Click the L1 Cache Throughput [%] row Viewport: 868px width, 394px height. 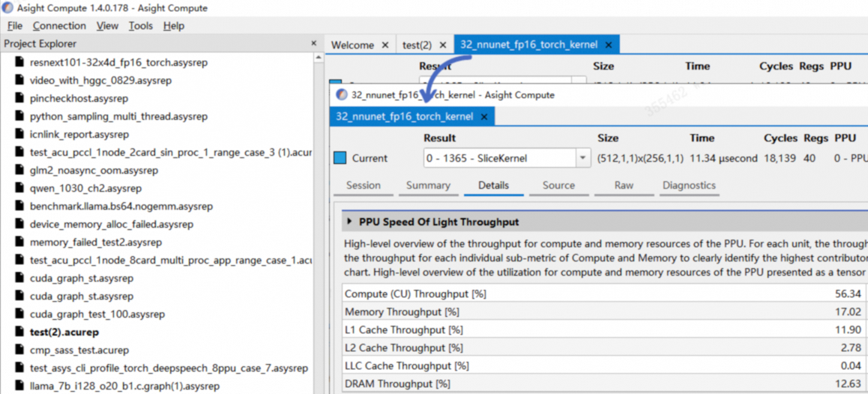pyautogui.click(x=604, y=330)
